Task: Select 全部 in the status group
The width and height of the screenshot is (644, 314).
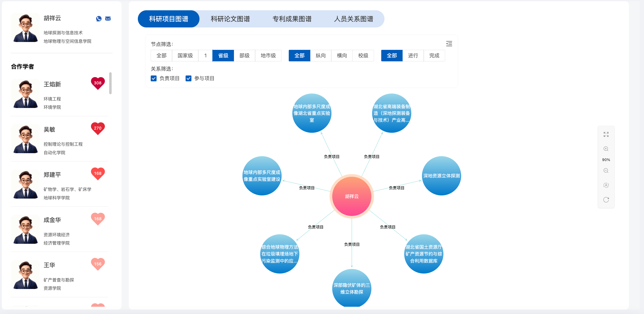Action: tap(392, 55)
